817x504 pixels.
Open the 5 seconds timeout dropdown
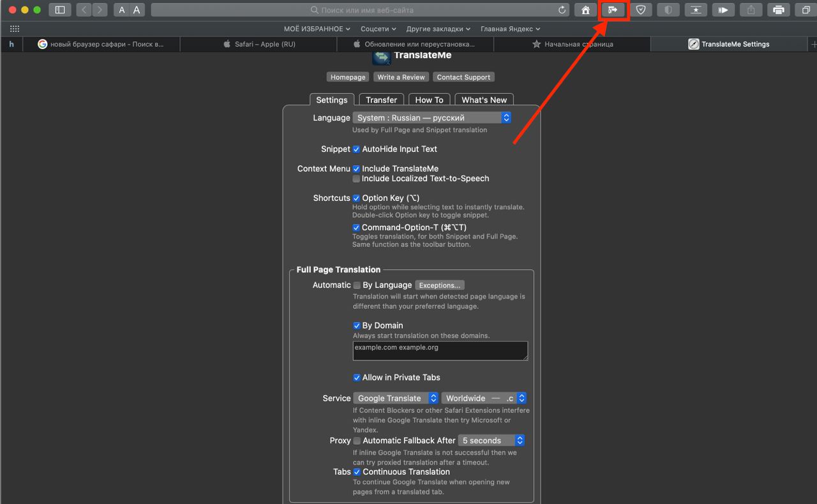point(491,441)
